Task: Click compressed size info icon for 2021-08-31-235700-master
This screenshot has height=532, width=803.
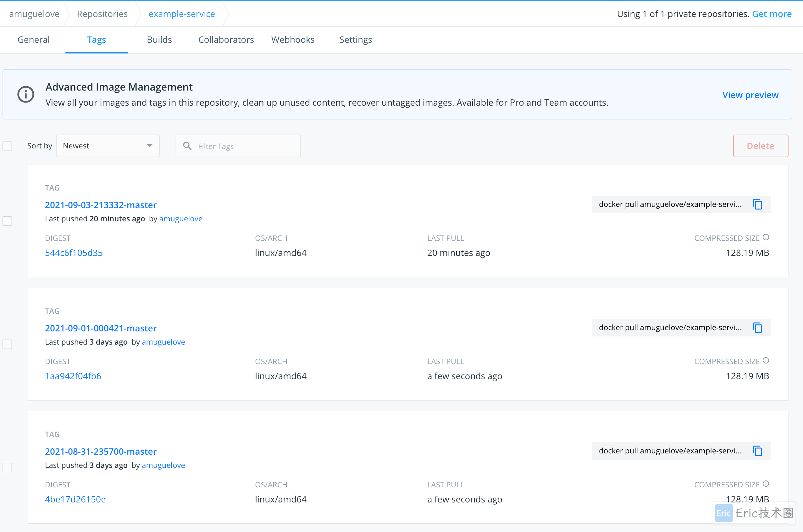Action: [766, 484]
